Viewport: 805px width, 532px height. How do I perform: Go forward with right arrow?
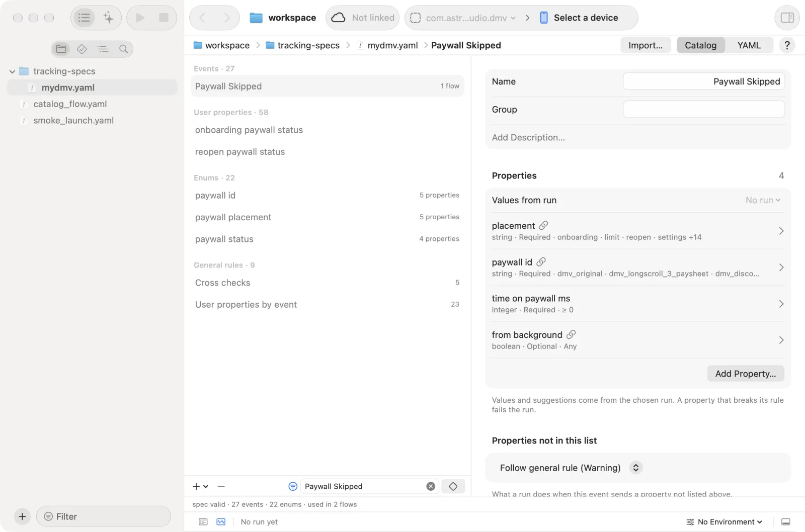tap(227, 18)
